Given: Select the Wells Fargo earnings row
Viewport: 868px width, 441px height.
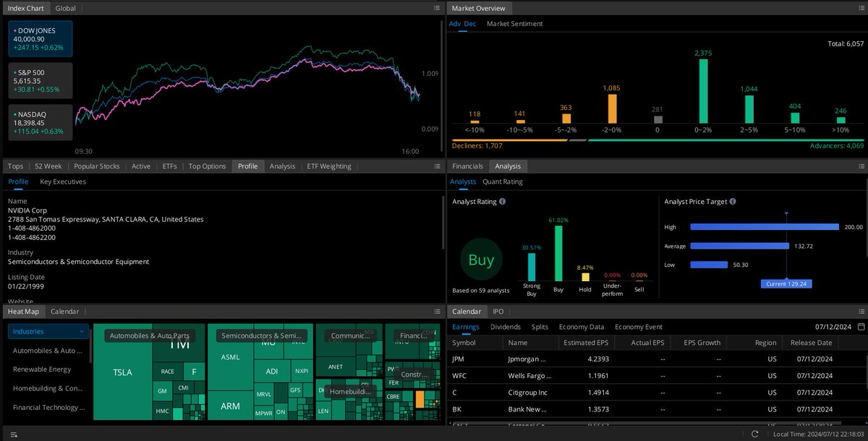Looking at the screenshot, I should coord(656,376).
